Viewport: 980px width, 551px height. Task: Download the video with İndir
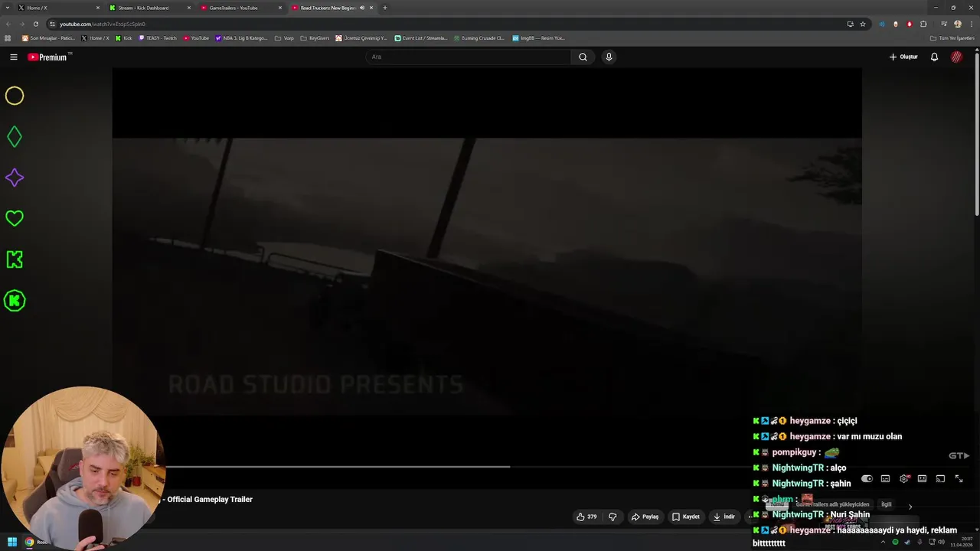(x=724, y=517)
